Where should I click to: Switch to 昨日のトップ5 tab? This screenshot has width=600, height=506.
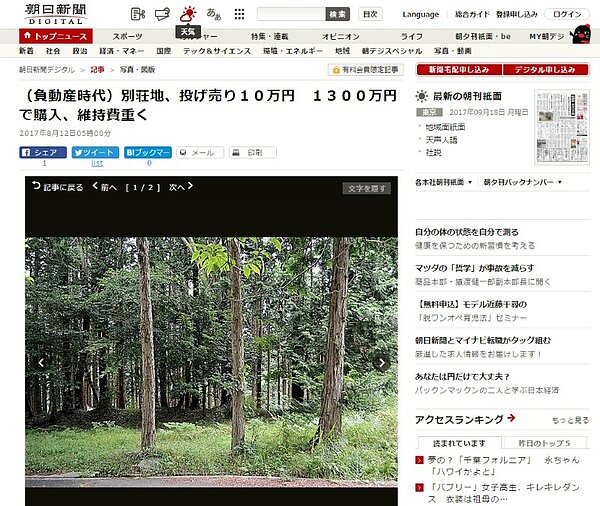click(x=545, y=443)
